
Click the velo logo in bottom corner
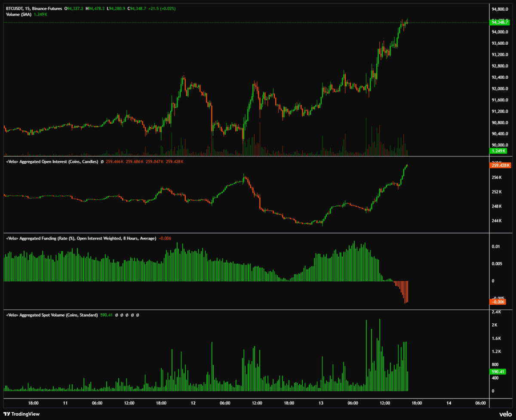tap(504, 414)
